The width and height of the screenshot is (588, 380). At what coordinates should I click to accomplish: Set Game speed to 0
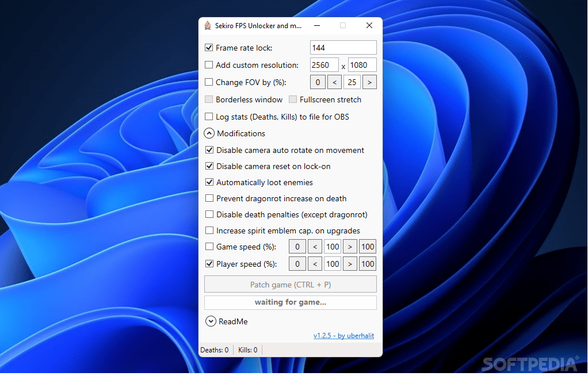click(x=297, y=247)
